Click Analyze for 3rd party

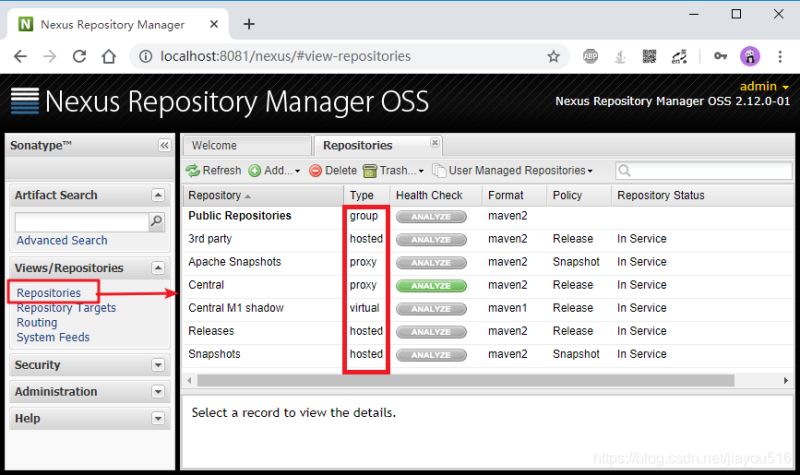(x=431, y=239)
